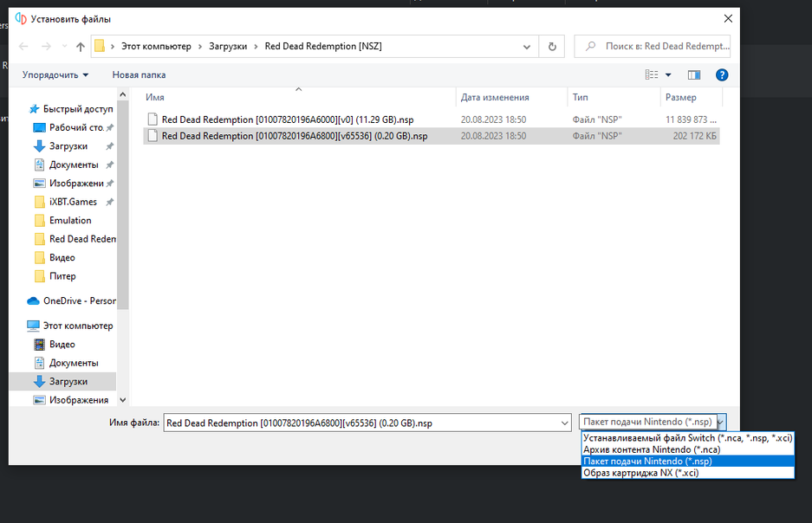The height and width of the screenshot is (523, 812).
Task: Open the Упорядочить menu
Action: pyautogui.click(x=55, y=75)
